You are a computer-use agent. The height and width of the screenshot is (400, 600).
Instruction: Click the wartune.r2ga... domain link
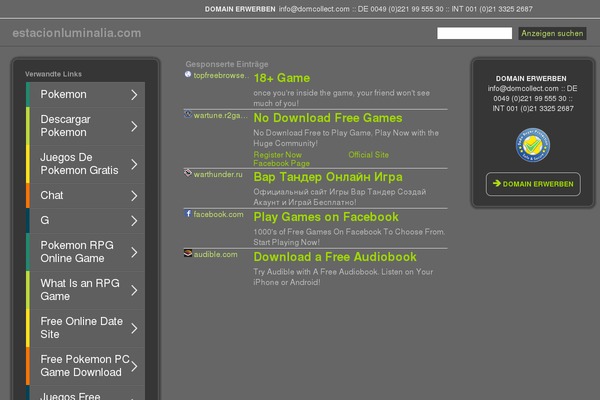click(x=221, y=115)
